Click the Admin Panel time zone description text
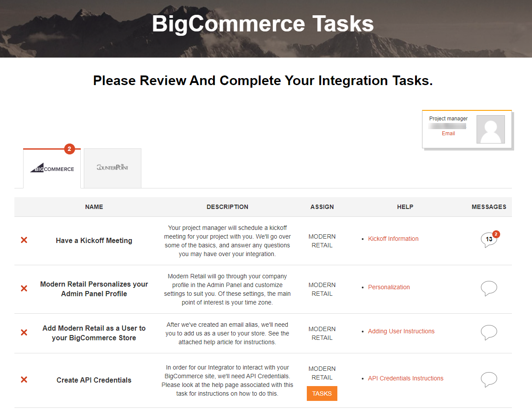The width and height of the screenshot is (532, 414). pyautogui.click(x=227, y=289)
